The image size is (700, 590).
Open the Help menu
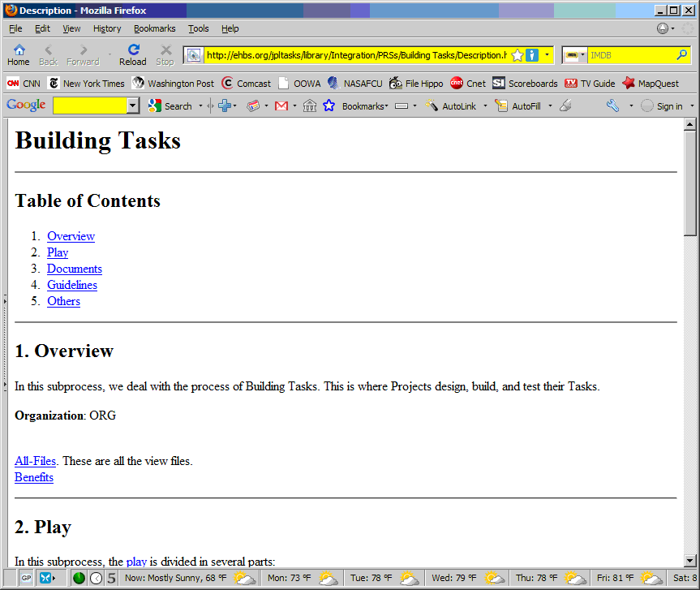click(230, 28)
